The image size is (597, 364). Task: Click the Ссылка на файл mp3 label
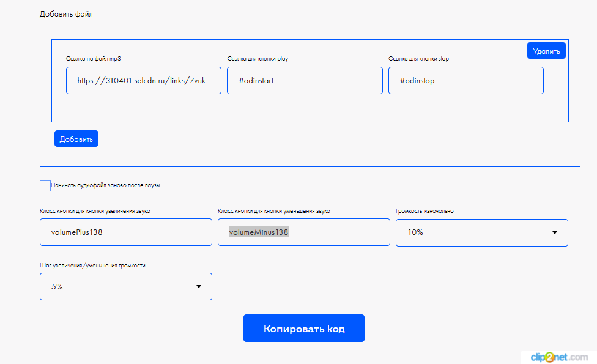pos(98,59)
